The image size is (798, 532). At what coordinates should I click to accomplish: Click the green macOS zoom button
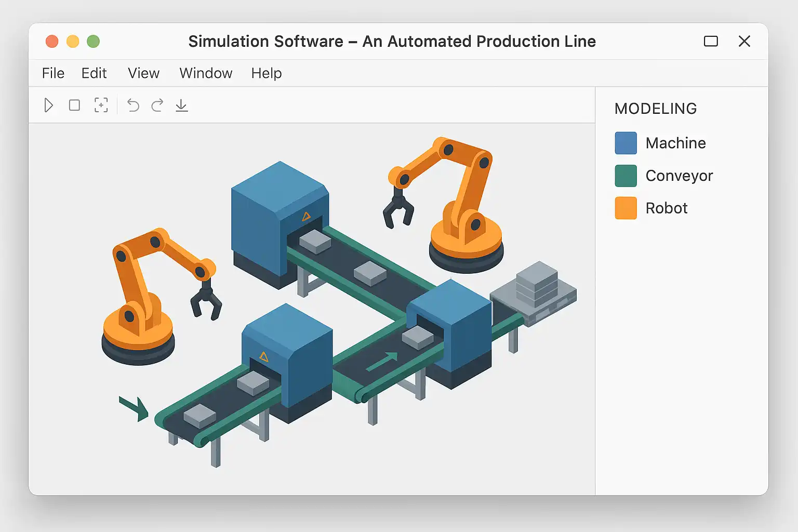coord(93,41)
